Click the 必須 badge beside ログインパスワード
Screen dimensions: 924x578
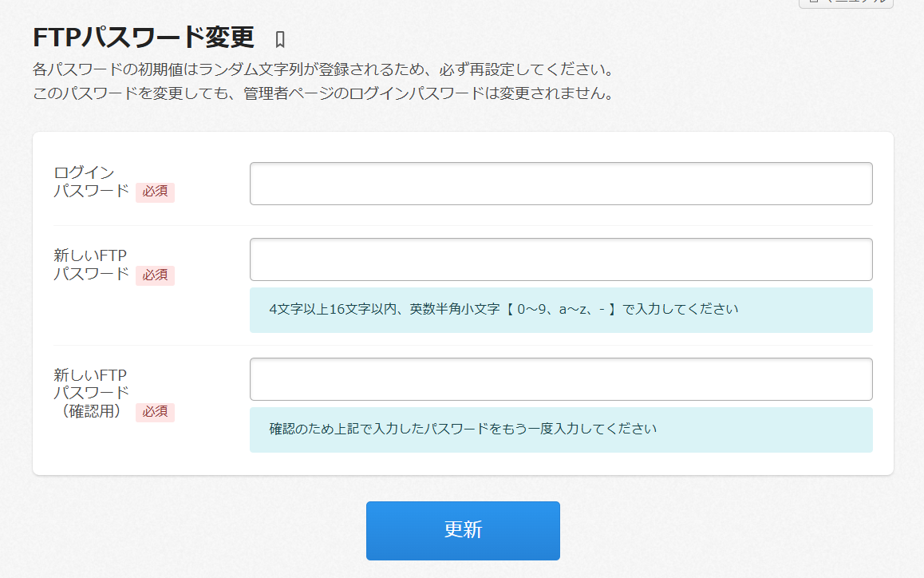pyautogui.click(x=155, y=192)
